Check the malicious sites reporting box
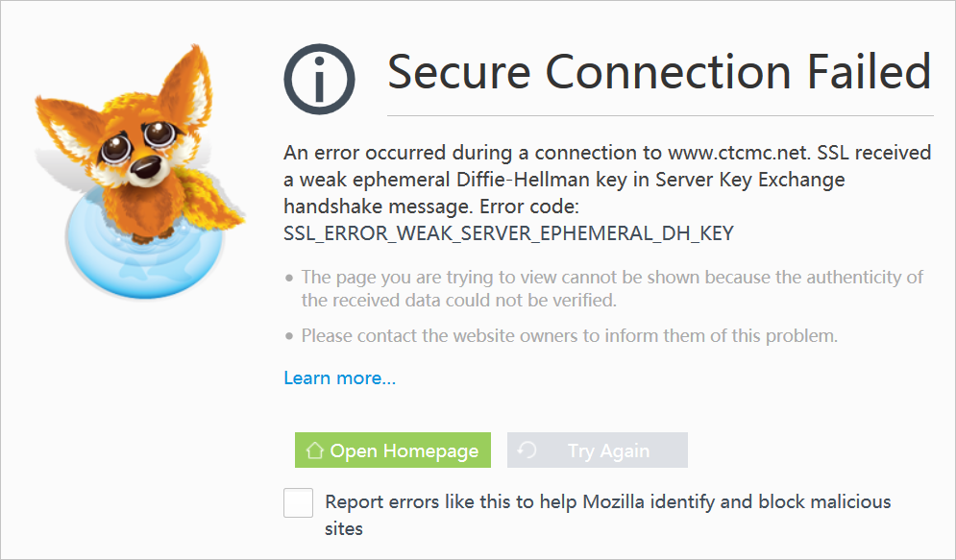The image size is (956, 560). [x=298, y=502]
